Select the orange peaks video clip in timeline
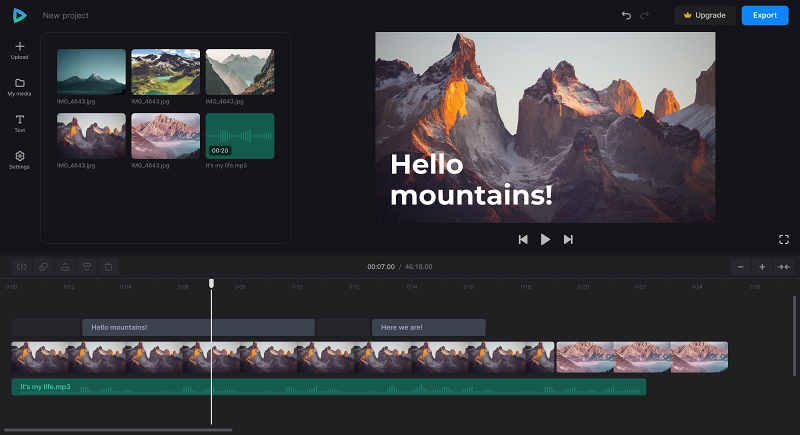This screenshot has height=435, width=800. tap(283, 357)
